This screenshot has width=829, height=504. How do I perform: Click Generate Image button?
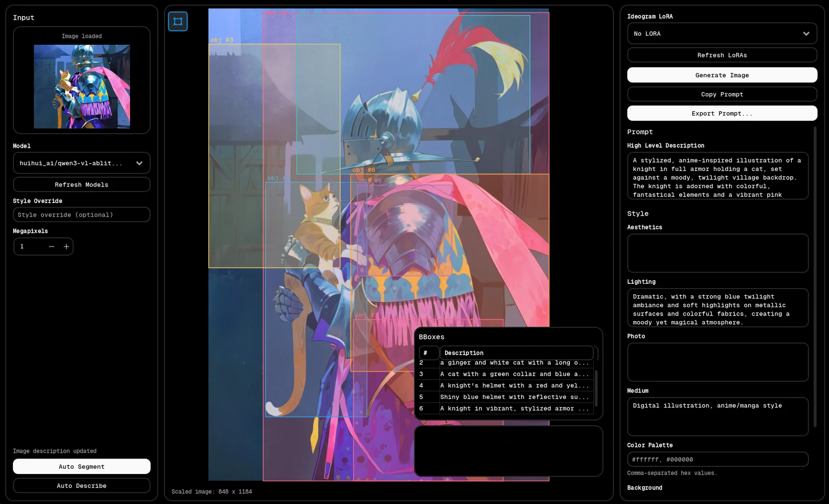(722, 75)
